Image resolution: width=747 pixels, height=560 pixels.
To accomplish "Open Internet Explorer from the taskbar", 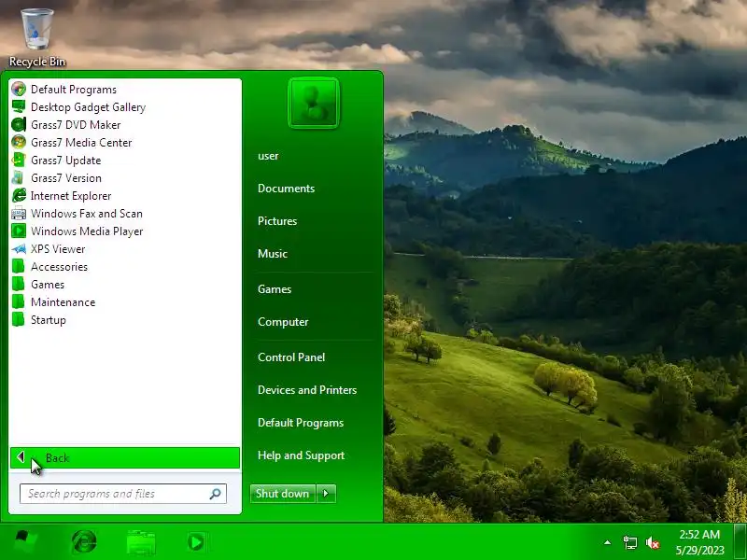I will tap(84, 542).
